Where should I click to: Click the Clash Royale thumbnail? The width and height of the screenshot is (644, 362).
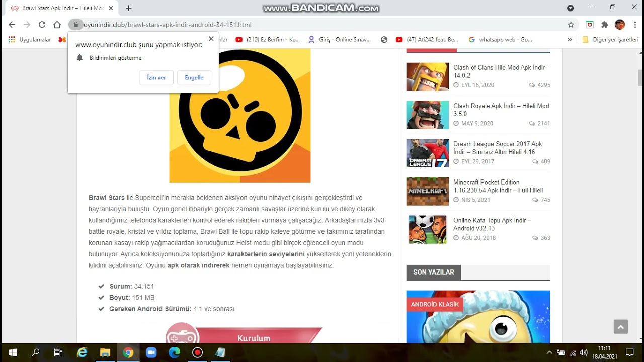[427, 115]
